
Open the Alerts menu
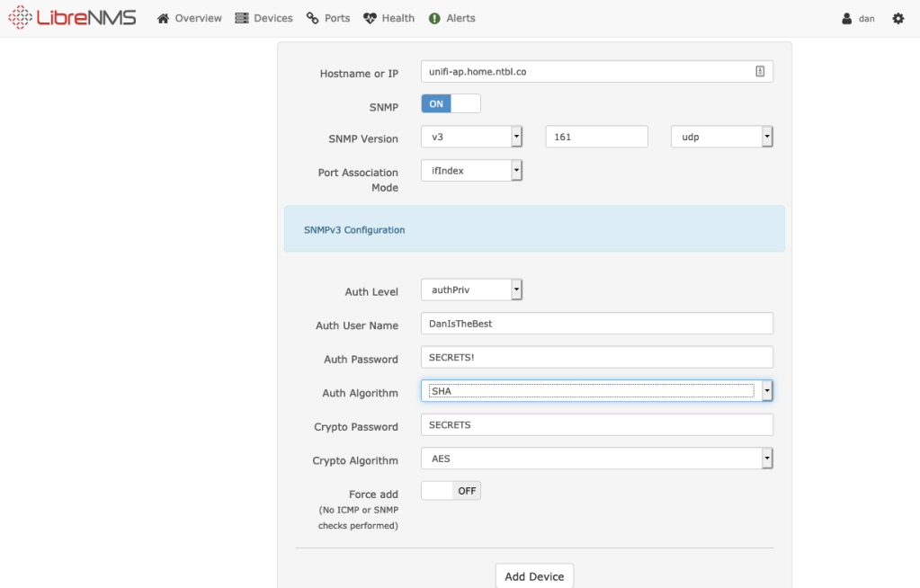pyautogui.click(x=460, y=18)
